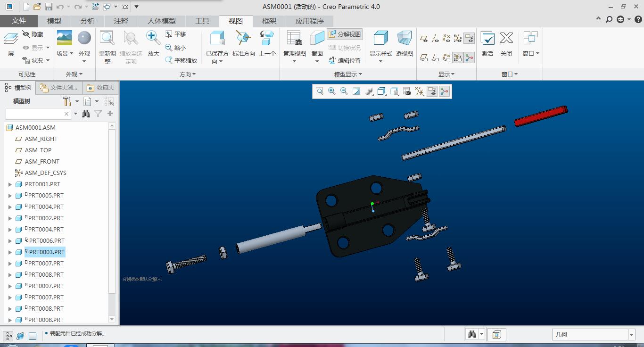
Task: Open the Windows (窗口) dropdown
Action: click(531, 44)
